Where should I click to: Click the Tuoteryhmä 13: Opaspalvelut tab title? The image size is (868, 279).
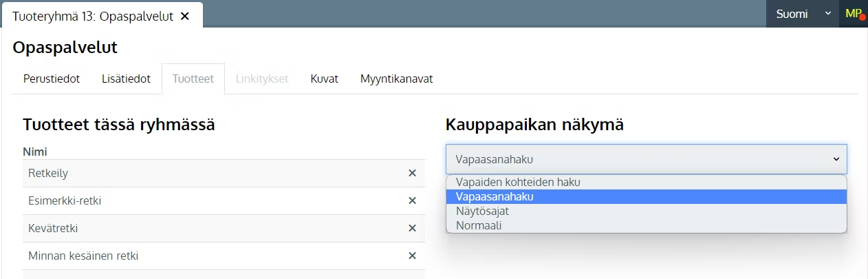click(x=92, y=16)
